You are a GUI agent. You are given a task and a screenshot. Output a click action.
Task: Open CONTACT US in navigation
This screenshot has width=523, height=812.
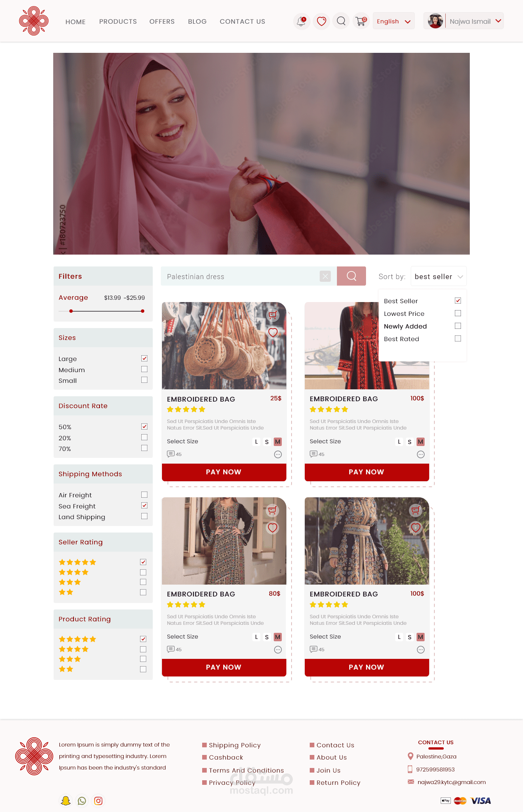pyautogui.click(x=242, y=21)
